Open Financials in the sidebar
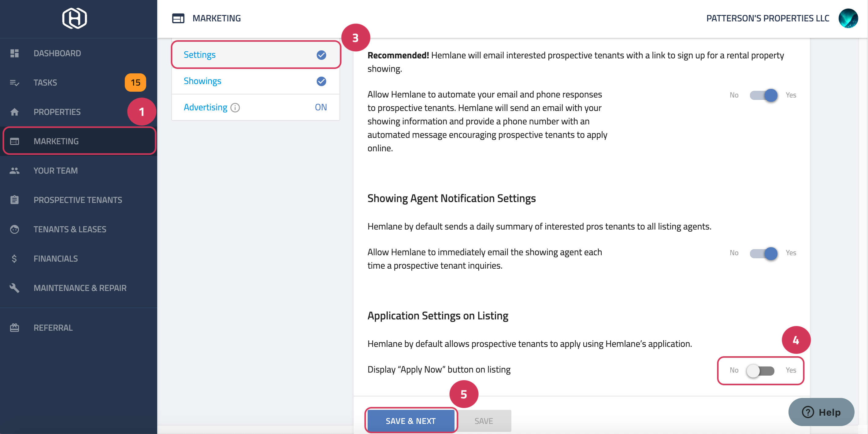The image size is (868, 434). pyautogui.click(x=79, y=259)
